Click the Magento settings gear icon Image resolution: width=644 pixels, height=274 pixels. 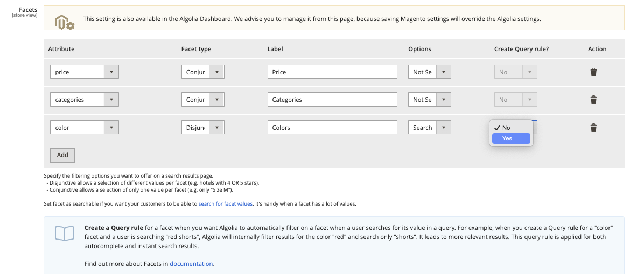65,22
